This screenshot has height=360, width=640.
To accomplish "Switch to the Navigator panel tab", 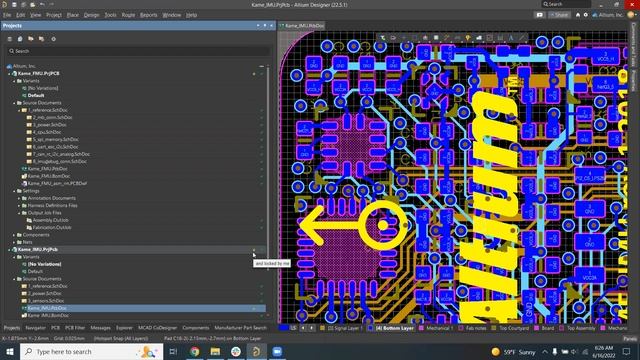I will [36, 328].
